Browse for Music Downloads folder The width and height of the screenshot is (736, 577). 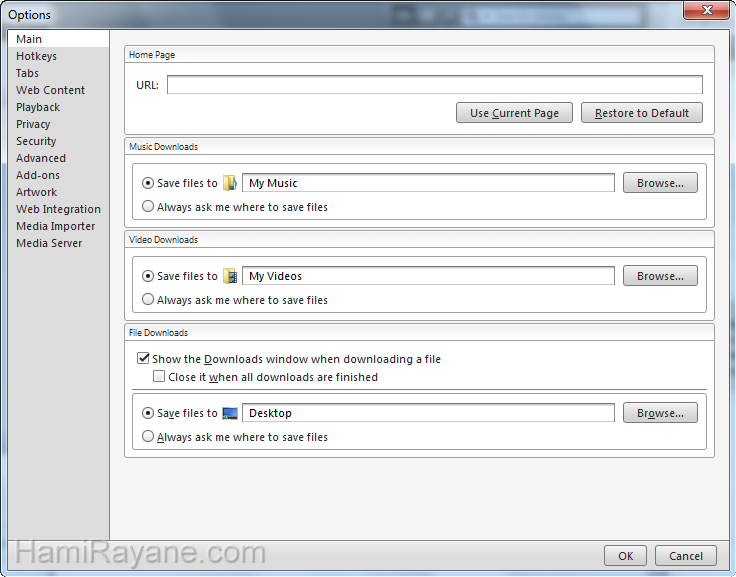660,183
